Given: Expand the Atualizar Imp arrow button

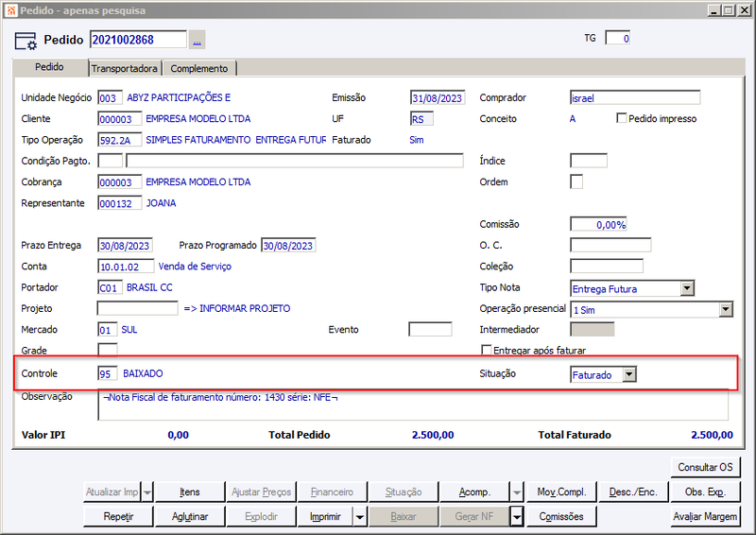Looking at the screenshot, I should (147, 492).
